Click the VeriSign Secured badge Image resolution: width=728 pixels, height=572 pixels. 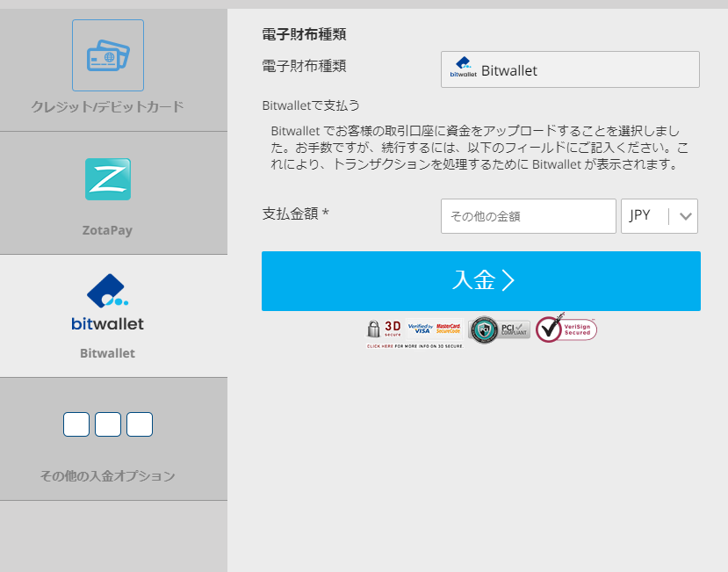pyautogui.click(x=566, y=329)
